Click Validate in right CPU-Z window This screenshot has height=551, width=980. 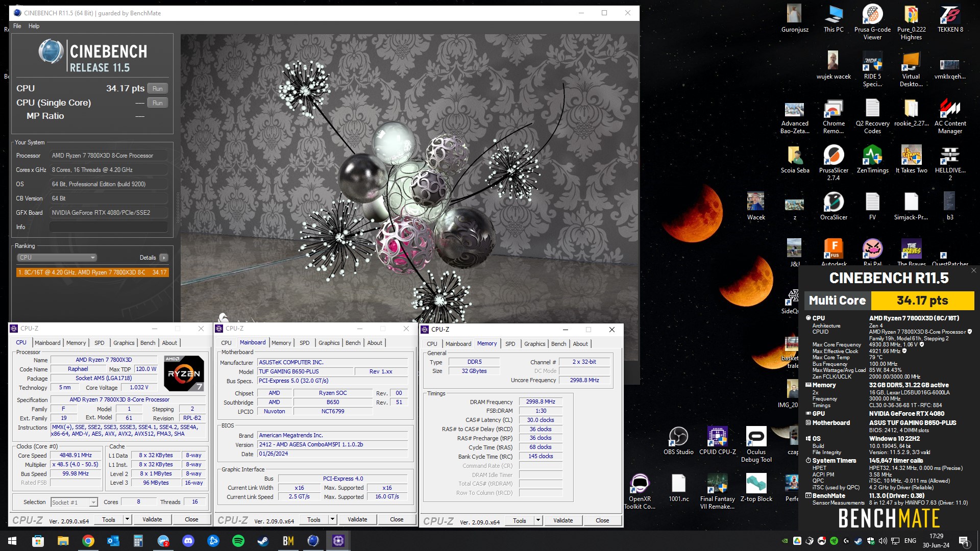(x=563, y=520)
